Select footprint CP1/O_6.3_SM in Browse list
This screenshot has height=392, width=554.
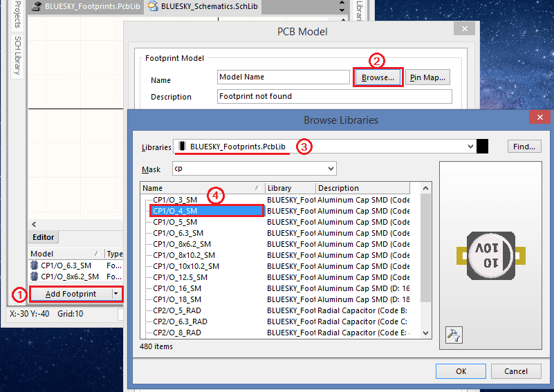click(178, 233)
